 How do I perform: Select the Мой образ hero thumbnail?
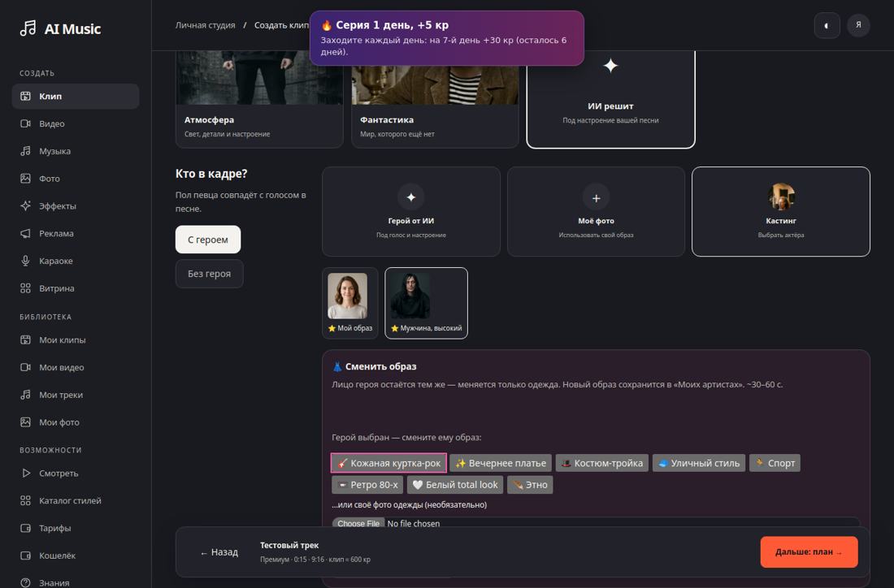[x=350, y=303]
